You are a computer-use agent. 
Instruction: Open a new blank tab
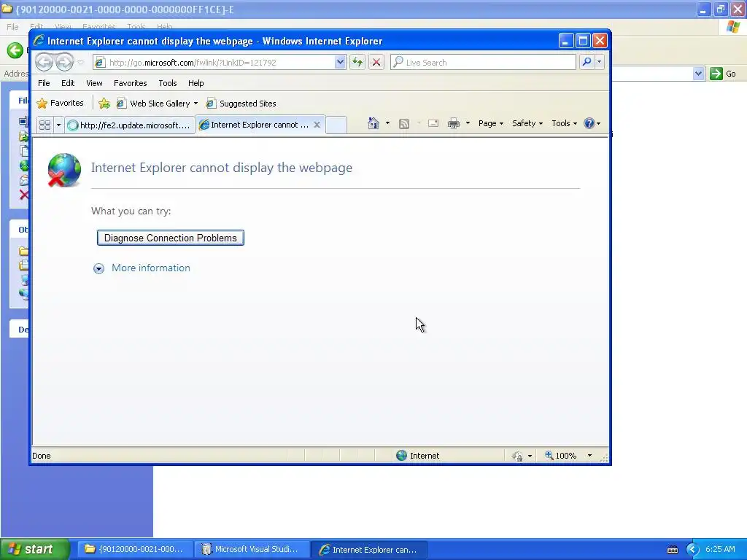tap(336, 125)
